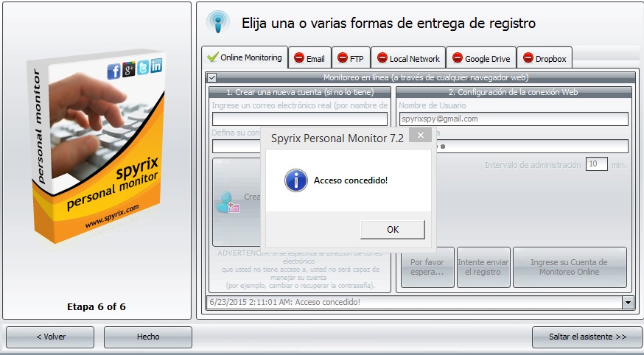Click the LinkedIn icon on product box
644x355 pixels.
click(x=156, y=66)
